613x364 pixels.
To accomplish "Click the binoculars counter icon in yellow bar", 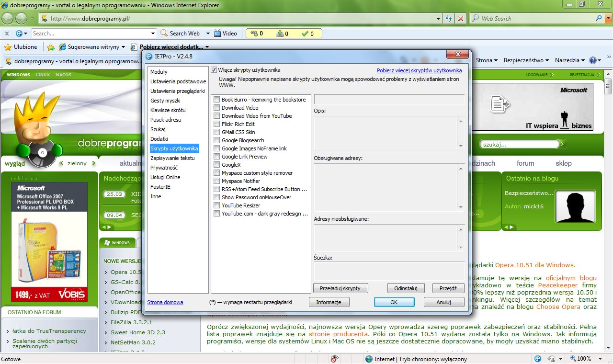I will pyautogui.click(x=254, y=34).
